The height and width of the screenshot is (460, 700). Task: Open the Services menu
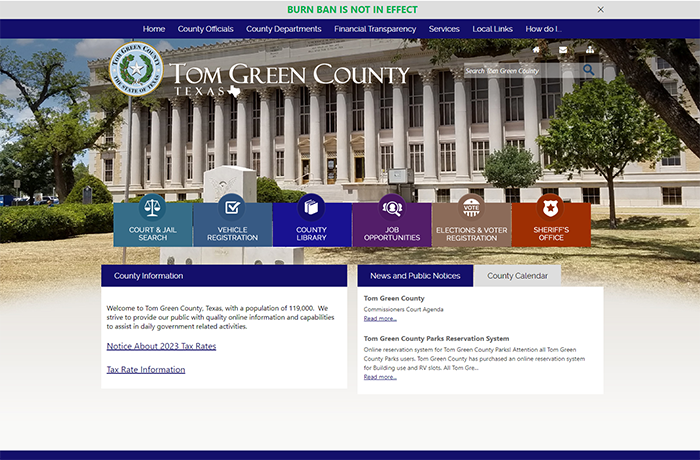(444, 29)
